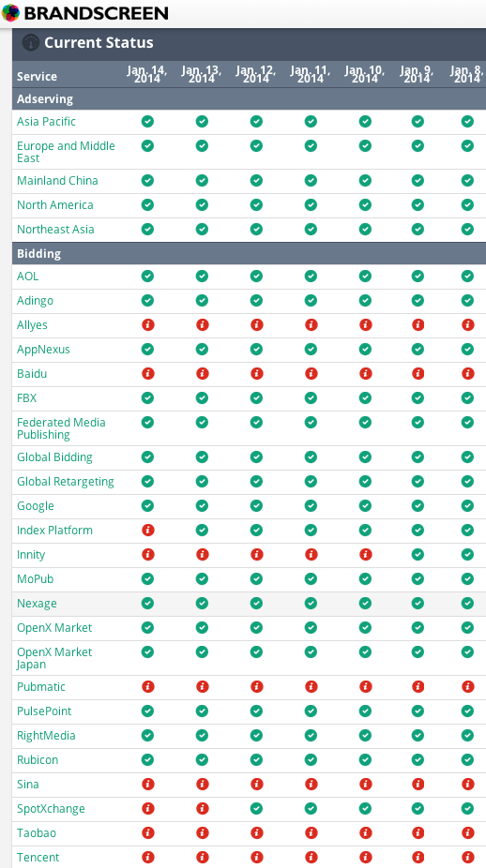Select the Nexage service row link
Image resolution: width=486 pixels, height=868 pixels.
tap(37, 604)
